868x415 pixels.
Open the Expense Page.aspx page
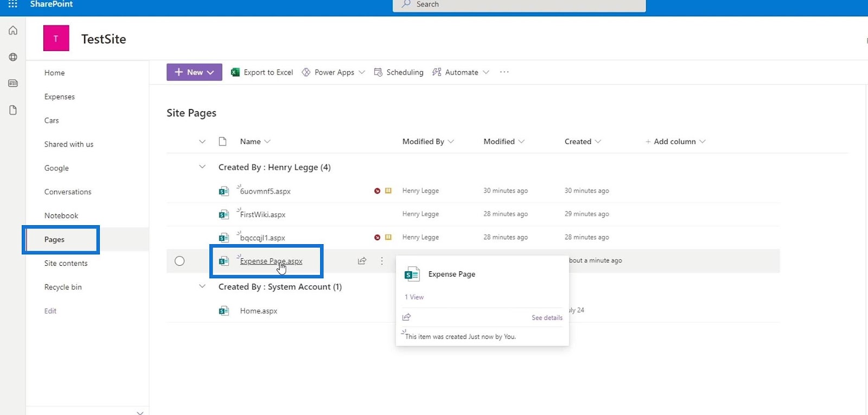271,261
